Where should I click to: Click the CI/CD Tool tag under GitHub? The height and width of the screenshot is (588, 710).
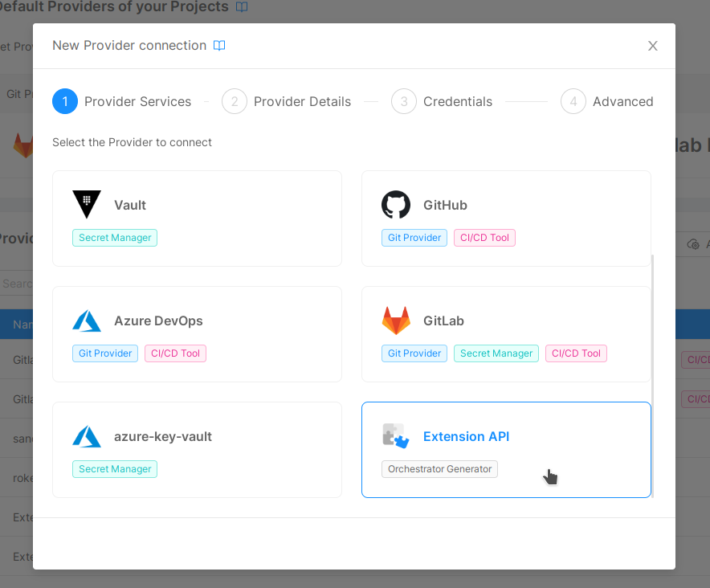tap(484, 238)
